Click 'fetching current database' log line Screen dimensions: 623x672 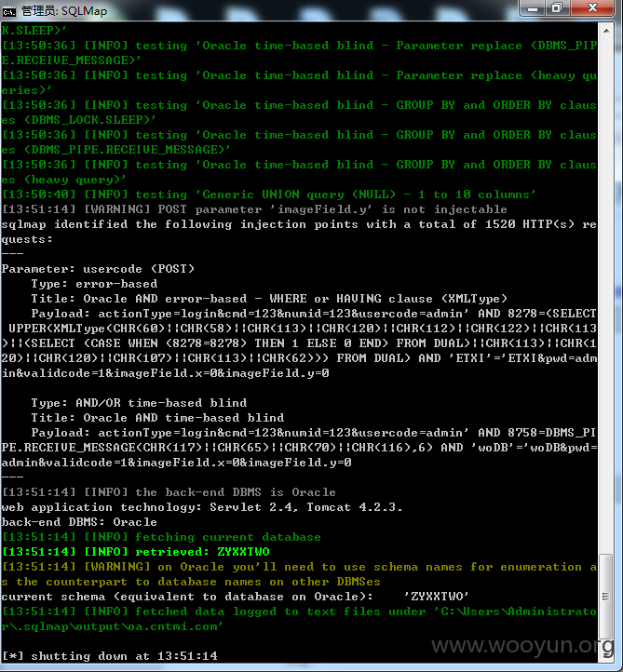coord(161,537)
